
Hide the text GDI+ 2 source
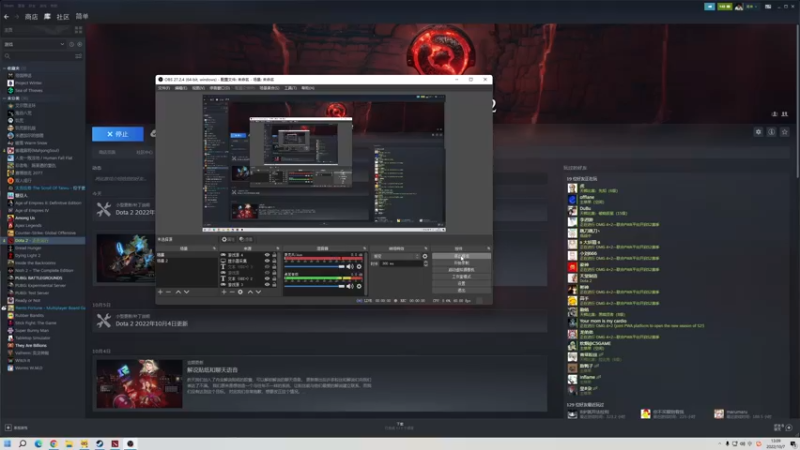pos(267,279)
